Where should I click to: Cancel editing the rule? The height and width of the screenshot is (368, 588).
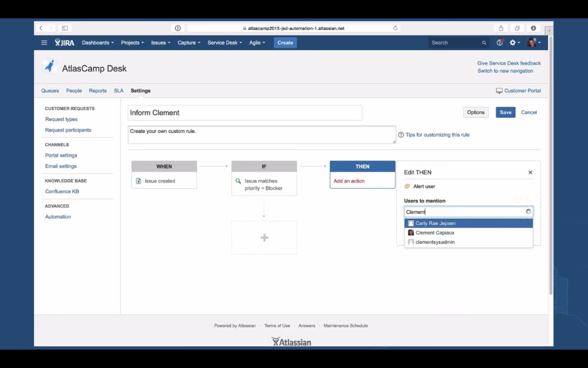coord(529,112)
